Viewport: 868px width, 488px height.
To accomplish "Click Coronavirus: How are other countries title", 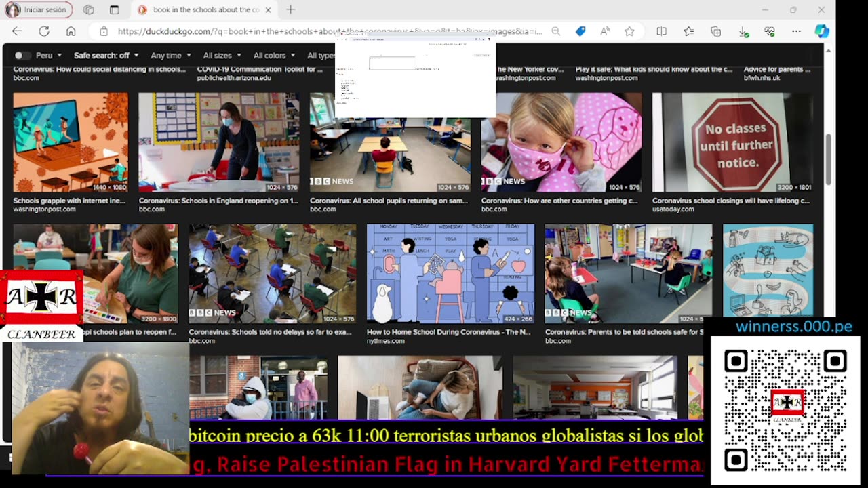I will (x=559, y=201).
